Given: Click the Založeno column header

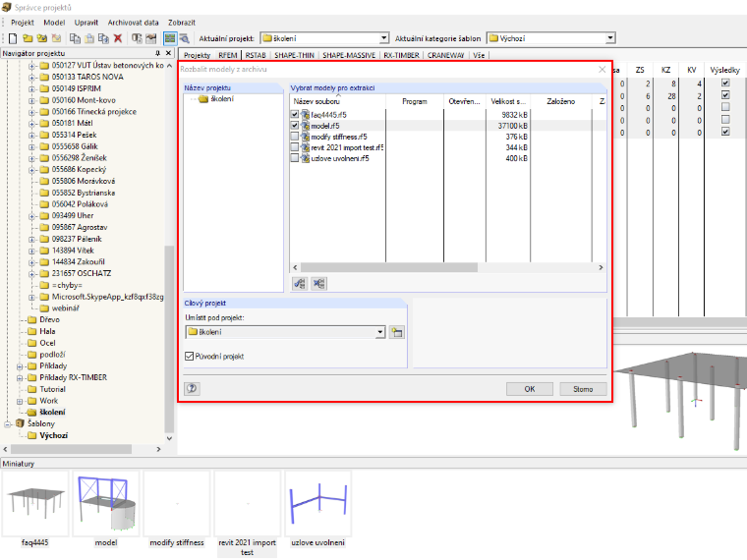Looking at the screenshot, I should (x=560, y=101).
